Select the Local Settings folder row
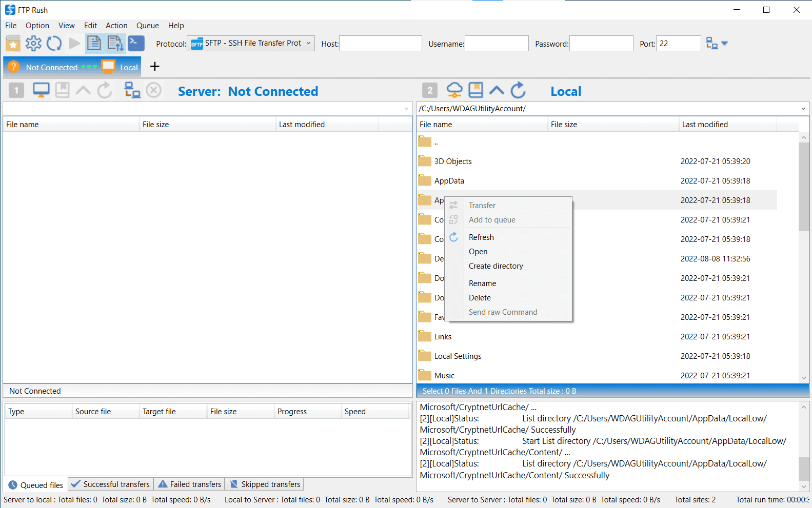812x508 pixels. click(597, 356)
